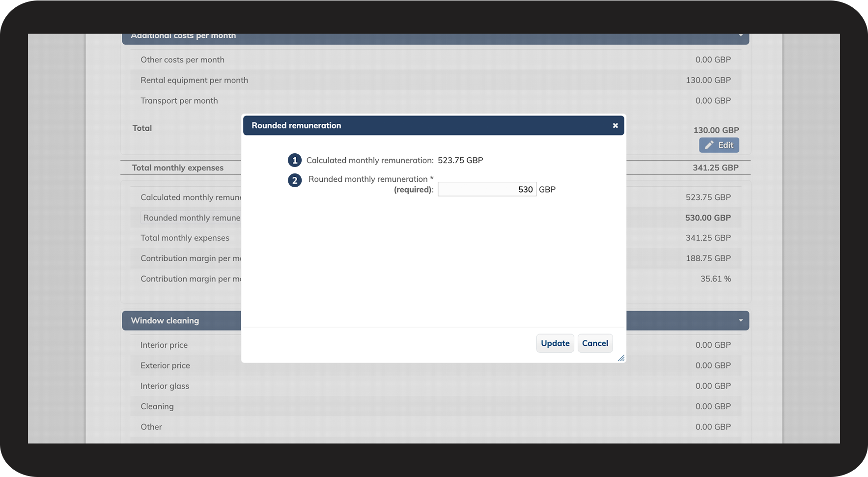Collapse the Additional costs per month section
Viewport: 868px width, 477px height.
tap(740, 36)
